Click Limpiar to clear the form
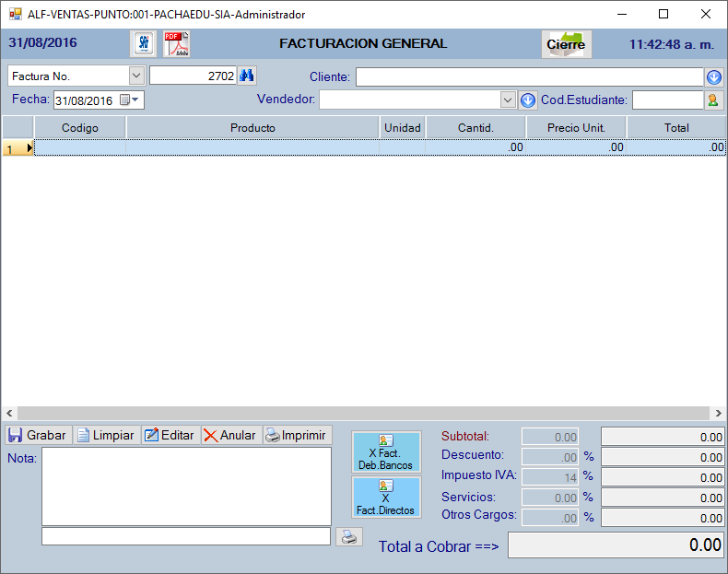 point(105,435)
